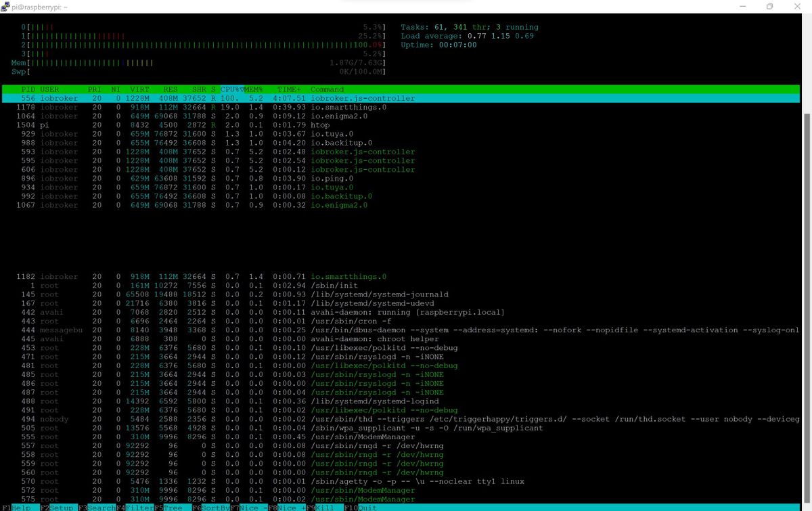The image size is (812, 511).
Task: Select the triggerhappy thd process row
Action: 401,419
